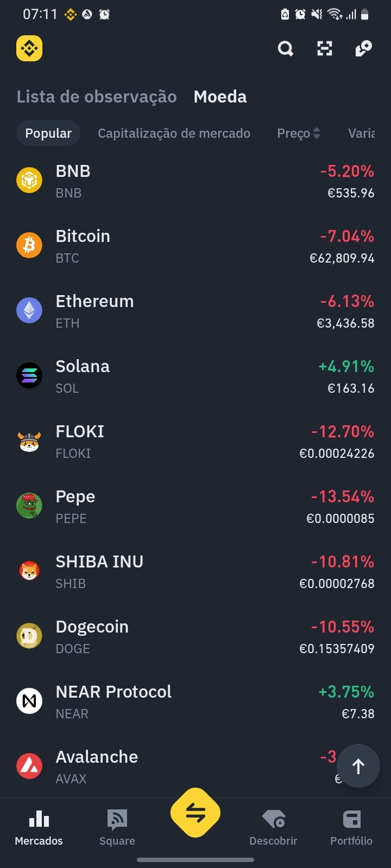Open the Varia column sort header
The image size is (391, 868).
(361, 133)
